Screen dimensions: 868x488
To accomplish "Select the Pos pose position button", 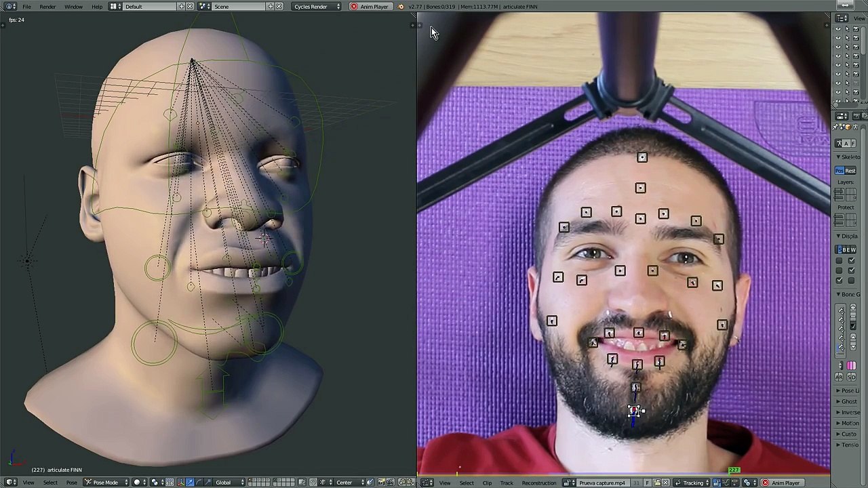I will click(x=841, y=171).
